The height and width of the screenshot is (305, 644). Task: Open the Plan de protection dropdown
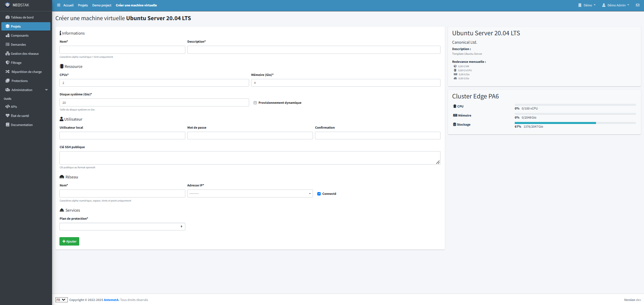[122, 227]
